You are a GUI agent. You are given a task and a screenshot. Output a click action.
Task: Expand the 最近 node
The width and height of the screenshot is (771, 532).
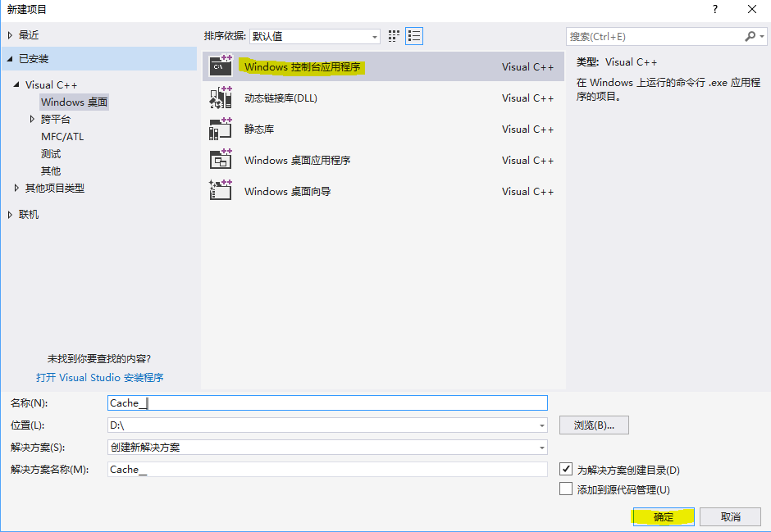click(11, 35)
